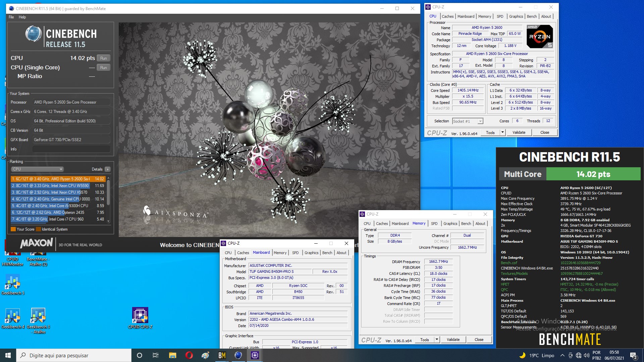Click the DRAM Frequency 1662.7 MHz value
644x362 pixels.
click(x=438, y=262)
